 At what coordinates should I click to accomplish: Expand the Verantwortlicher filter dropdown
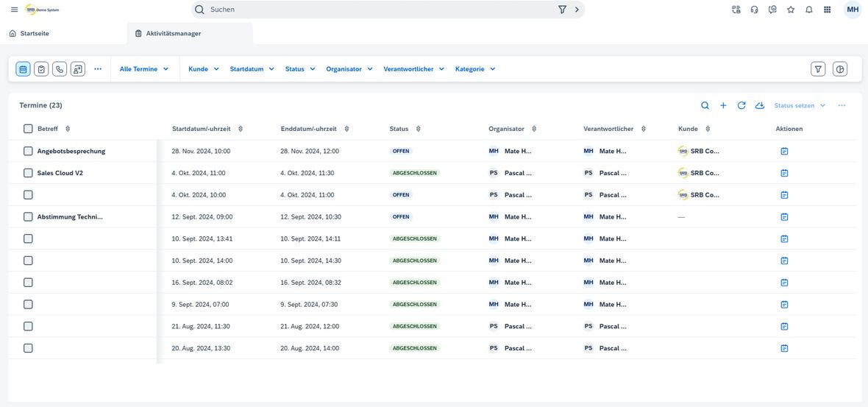click(x=414, y=69)
